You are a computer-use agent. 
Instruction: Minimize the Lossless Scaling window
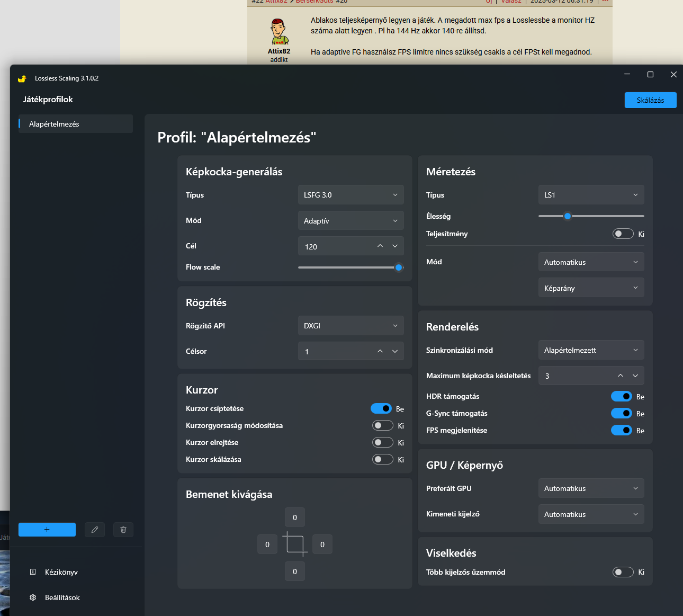click(627, 75)
